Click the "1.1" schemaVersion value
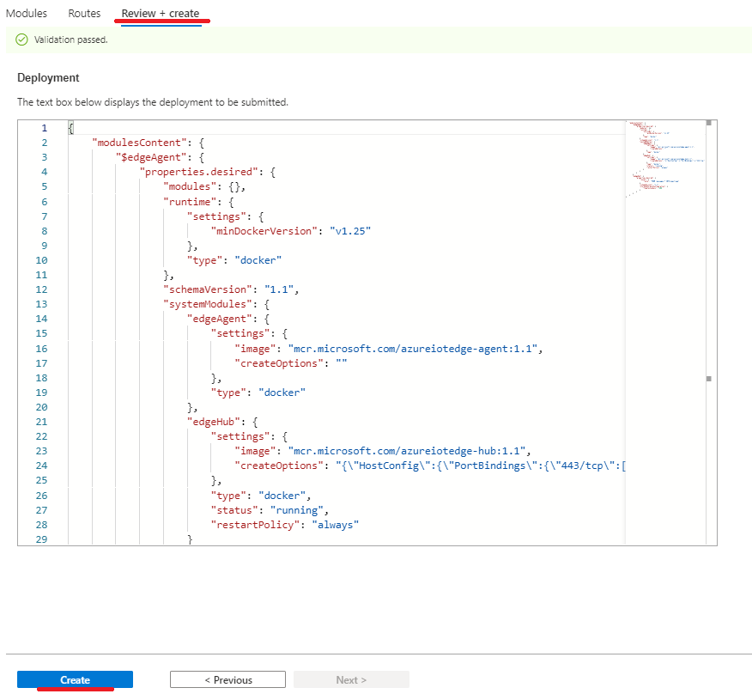The width and height of the screenshot is (752, 700). 279,289
